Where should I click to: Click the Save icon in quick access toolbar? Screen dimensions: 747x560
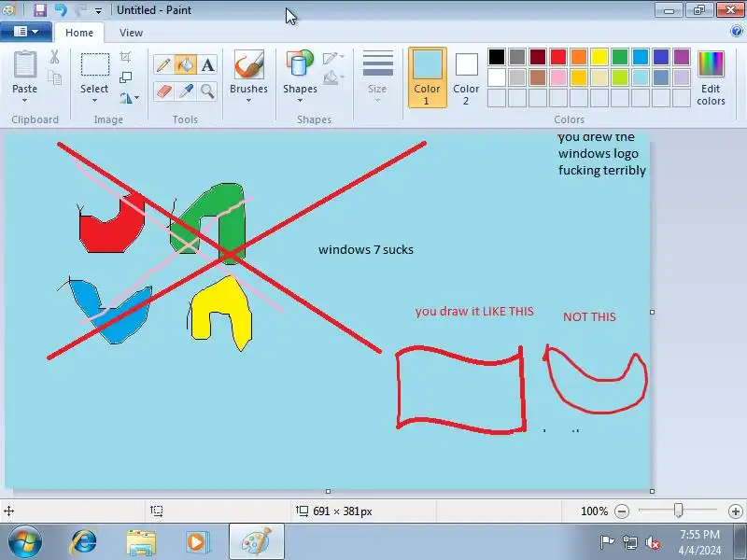coord(40,10)
